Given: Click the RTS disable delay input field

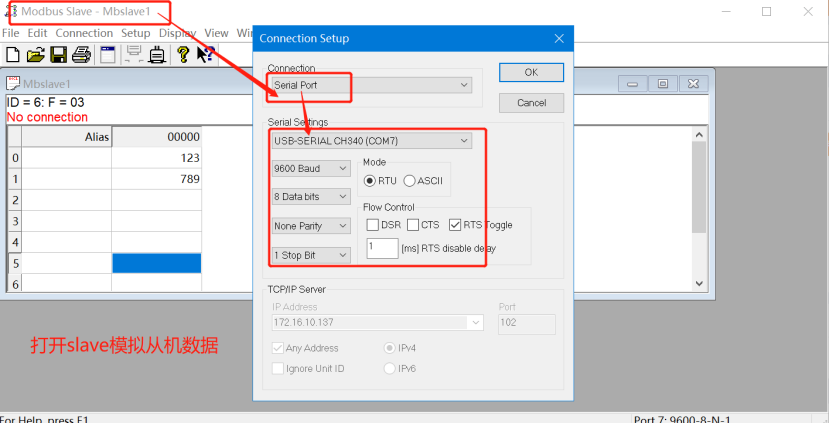Looking at the screenshot, I should pyautogui.click(x=382, y=248).
